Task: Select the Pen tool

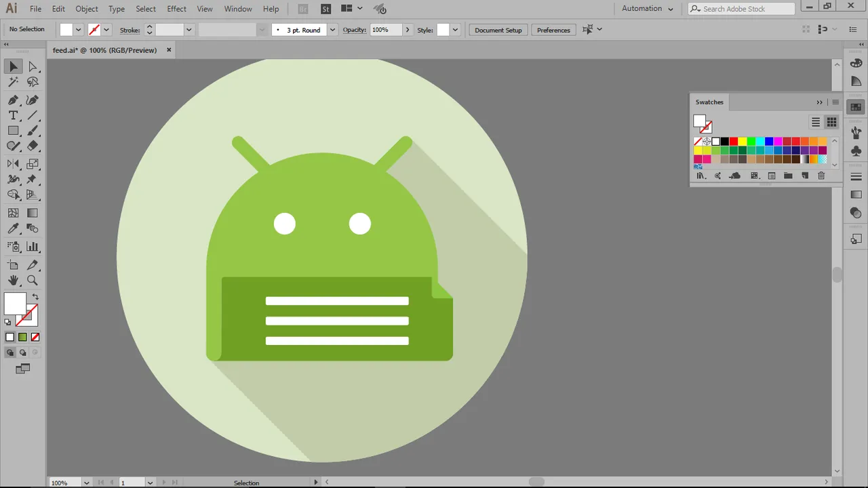Action: point(14,100)
